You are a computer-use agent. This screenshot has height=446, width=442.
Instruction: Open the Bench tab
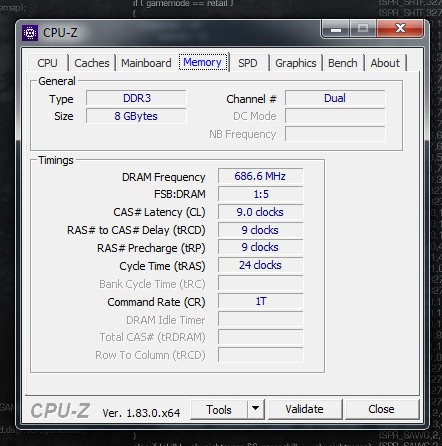pyautogui.click(x=342, y=63)
